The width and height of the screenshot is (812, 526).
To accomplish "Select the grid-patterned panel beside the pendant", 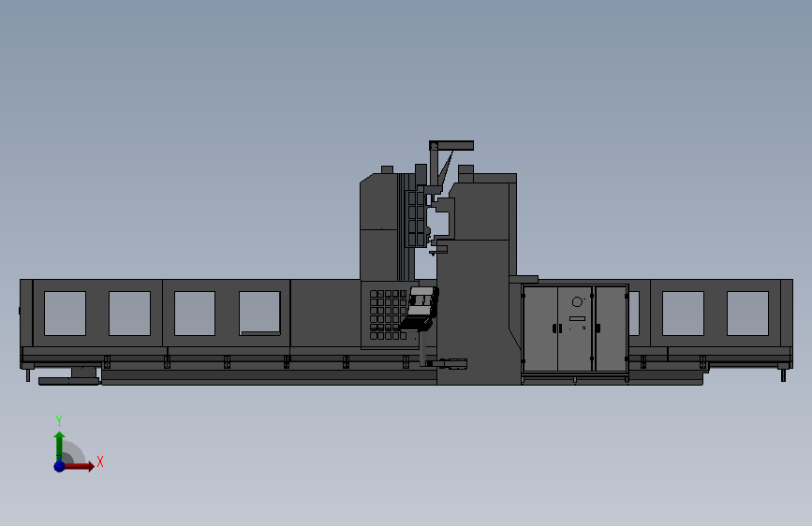I will [388, 314].
